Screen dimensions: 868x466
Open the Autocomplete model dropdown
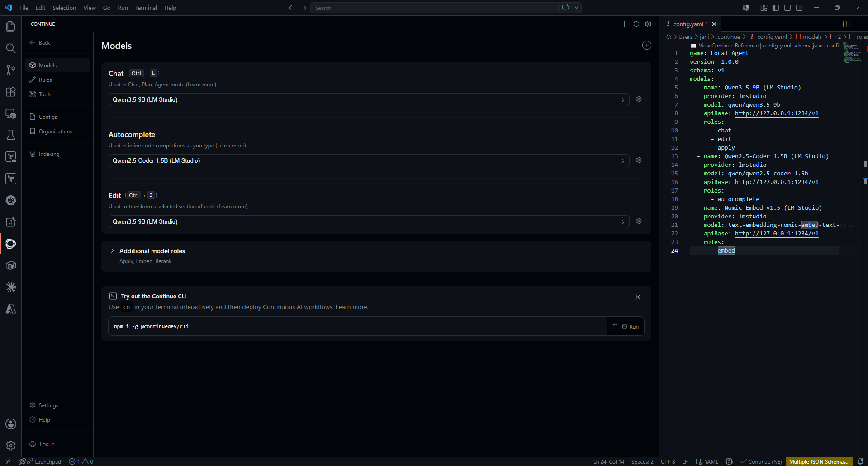click(369, 160)
